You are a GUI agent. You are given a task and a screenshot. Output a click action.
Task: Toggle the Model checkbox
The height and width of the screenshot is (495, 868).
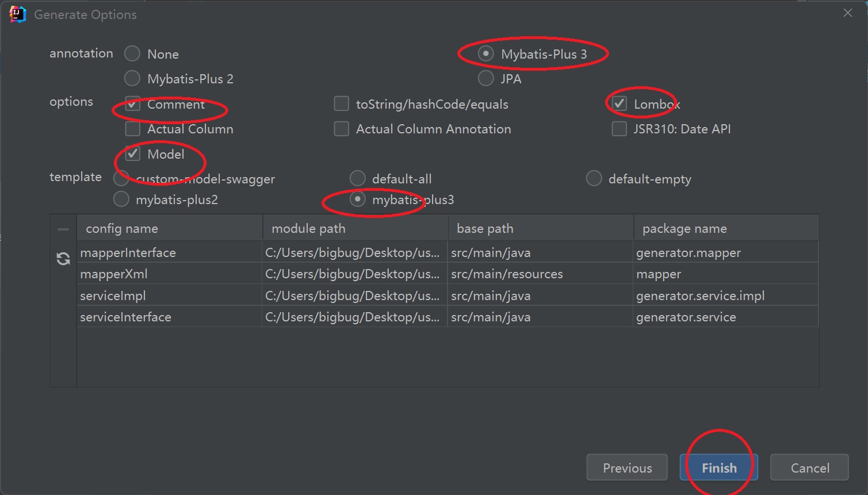point(133,154)
